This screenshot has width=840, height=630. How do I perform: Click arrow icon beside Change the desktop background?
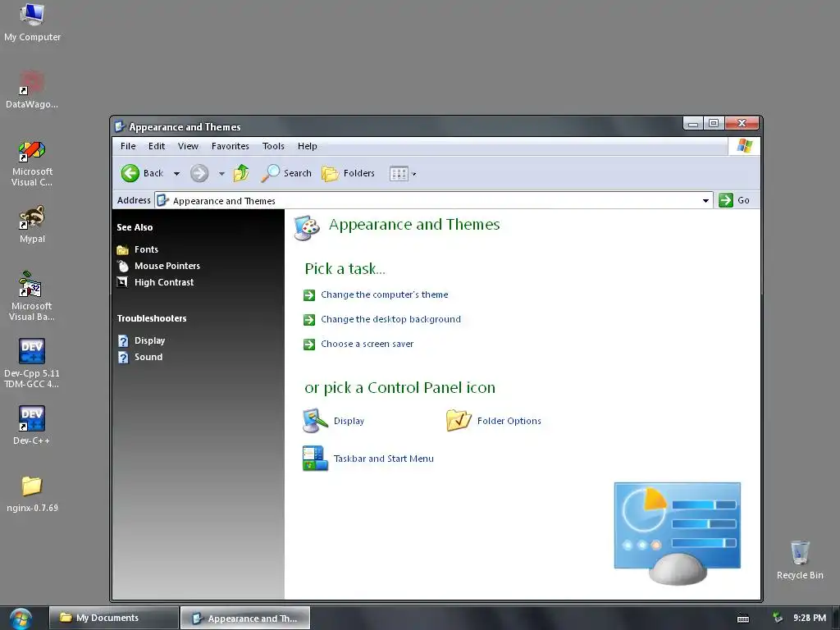309,320
